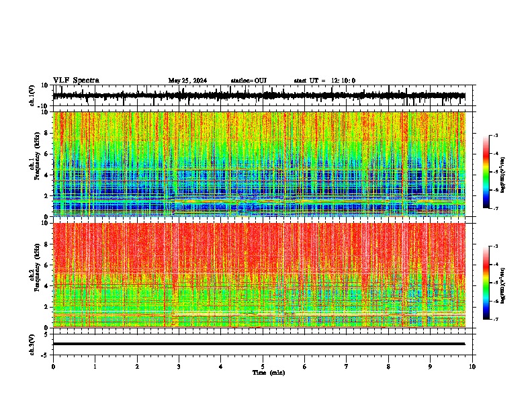
Task: Click the "ch.3(V)" axis label
Action: (32, 345)
